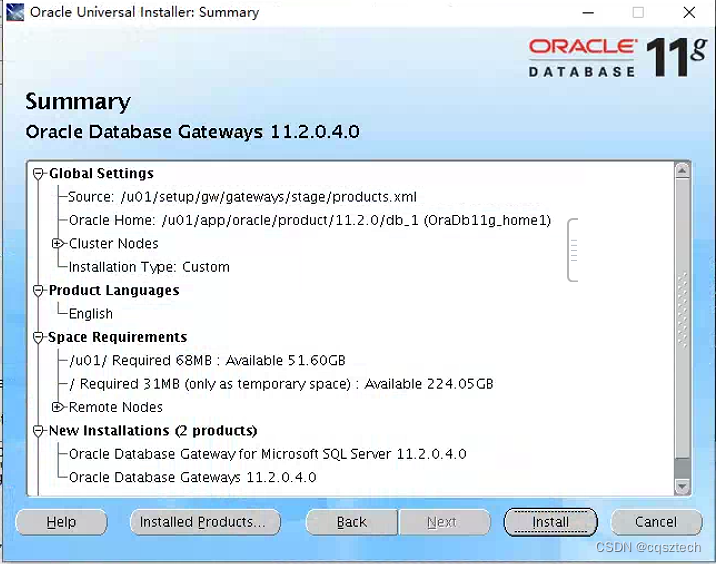Viewport: 716px width, 564px height.
Task: Select the / Required 31MB temporary space row
Action: click(x=281, y=384)
